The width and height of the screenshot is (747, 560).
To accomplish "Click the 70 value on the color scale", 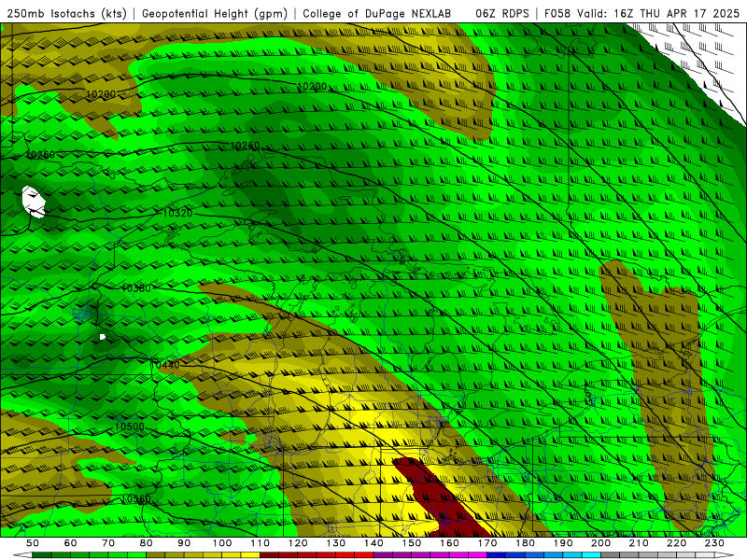I will tap(108, 543).
